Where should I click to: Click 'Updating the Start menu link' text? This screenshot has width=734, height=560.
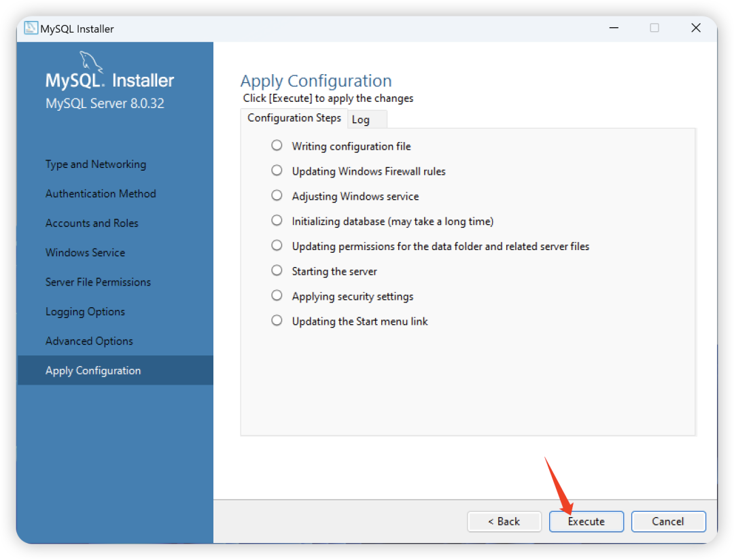pos(360,321)
